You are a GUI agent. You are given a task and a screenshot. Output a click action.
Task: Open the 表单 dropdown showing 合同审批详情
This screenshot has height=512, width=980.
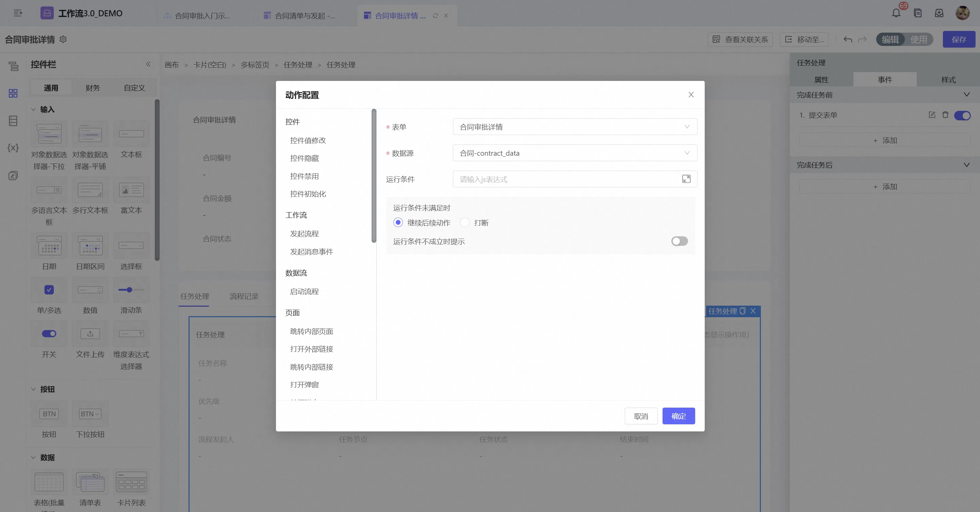coord(575,126)
